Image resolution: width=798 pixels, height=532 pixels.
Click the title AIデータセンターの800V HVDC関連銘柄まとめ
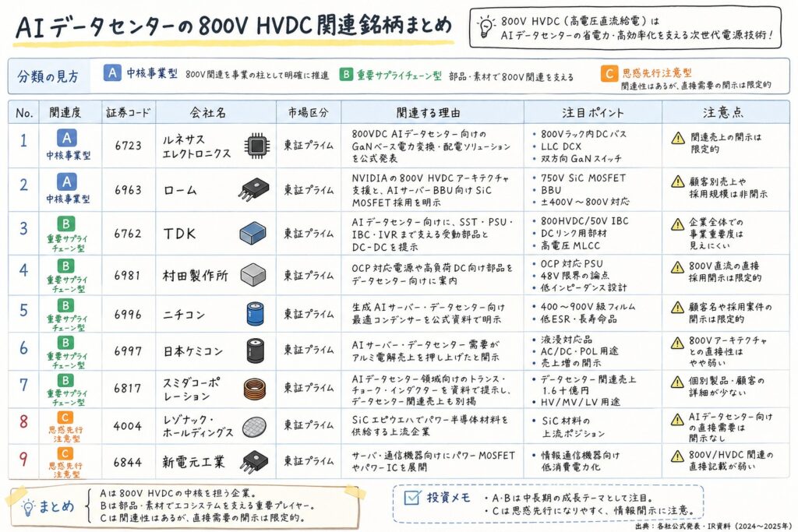(x=234, y=26)
